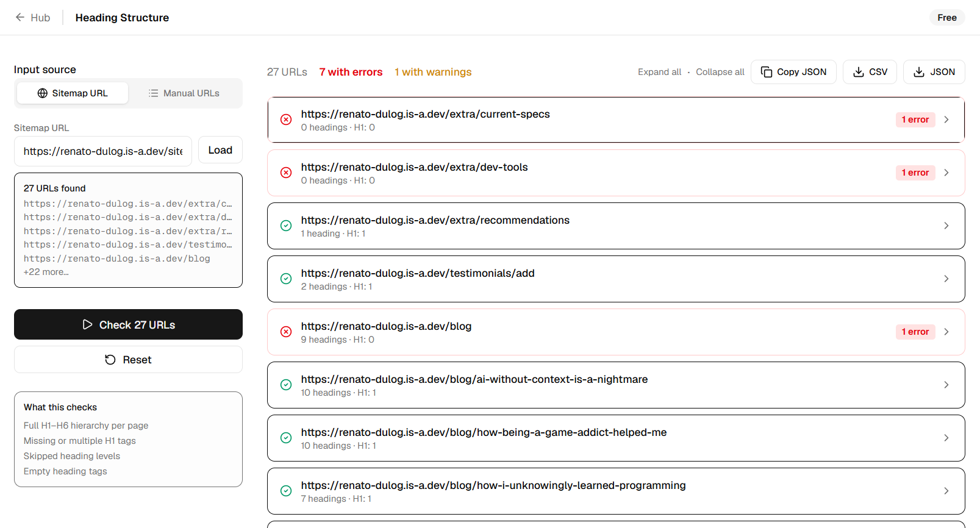Switch to Manual URLs input source

(184, 93)
